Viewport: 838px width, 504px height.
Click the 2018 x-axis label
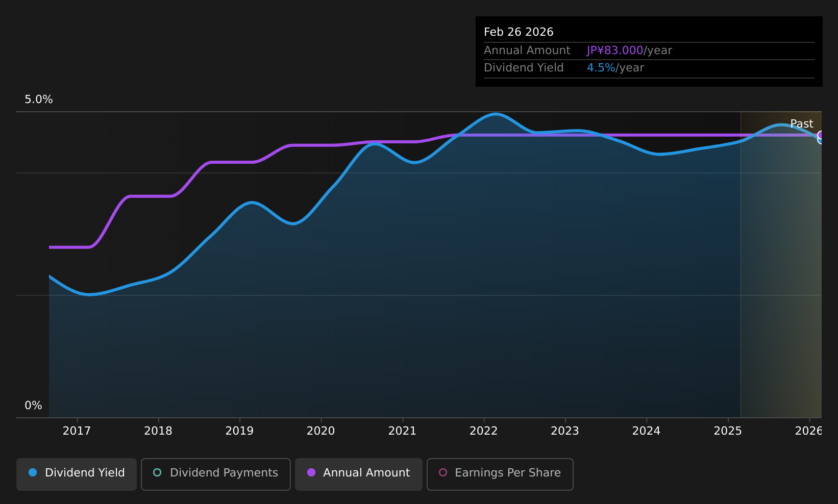158,431
